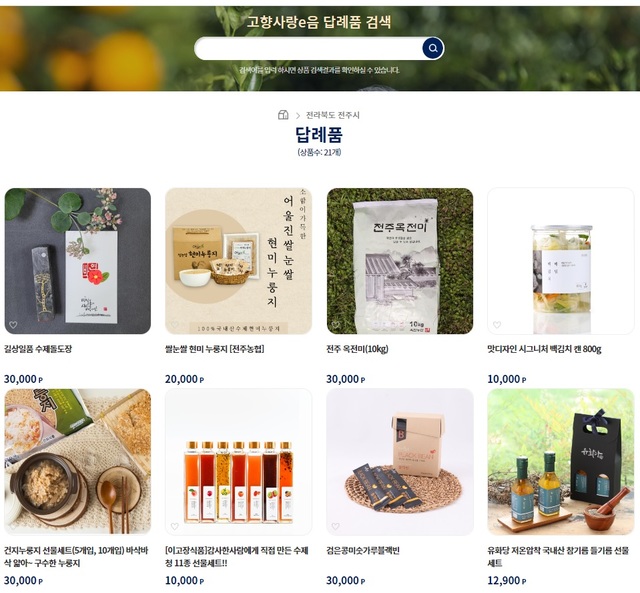
Task: Focus the 답례품 search input field
Action: (309, 49)
